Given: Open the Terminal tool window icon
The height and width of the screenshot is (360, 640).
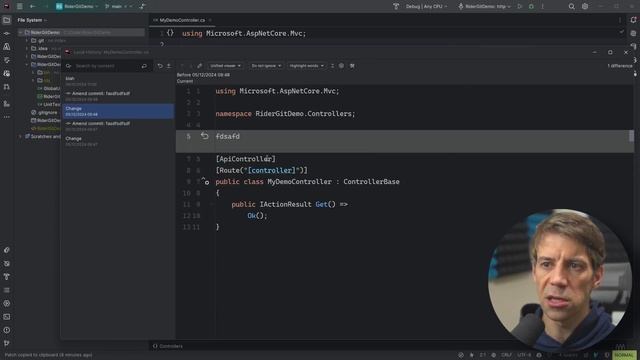Looking at the screenshot, I should click(7, 317).
